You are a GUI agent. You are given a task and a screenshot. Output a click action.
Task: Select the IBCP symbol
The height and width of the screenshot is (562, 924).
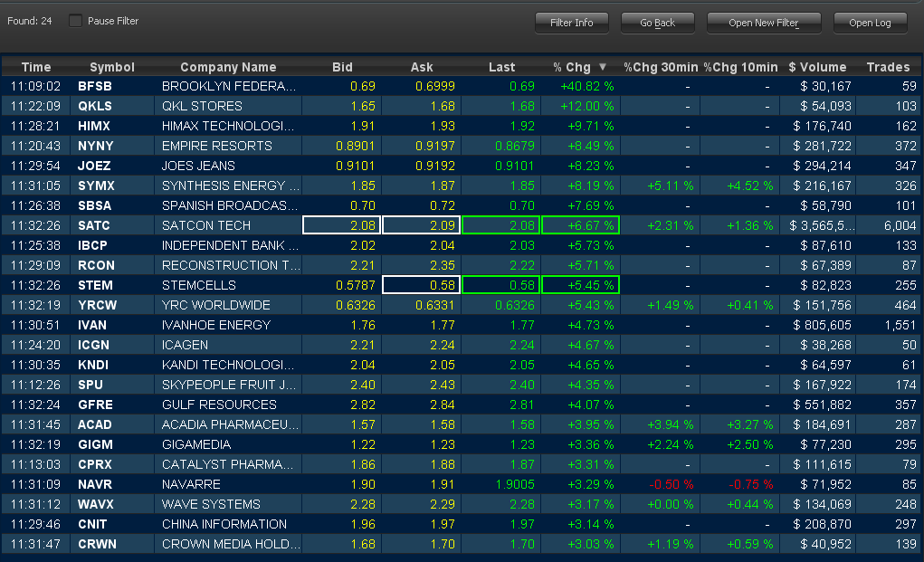coord(92,245)
